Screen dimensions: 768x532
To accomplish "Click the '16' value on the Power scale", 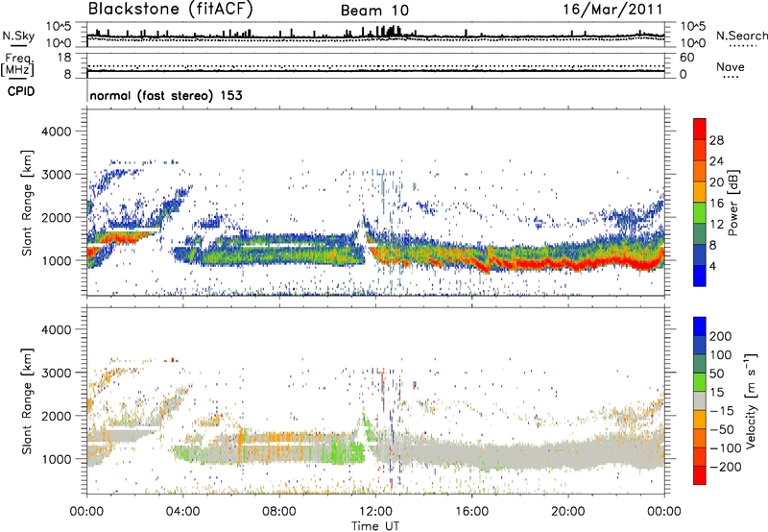I will 716,204.
